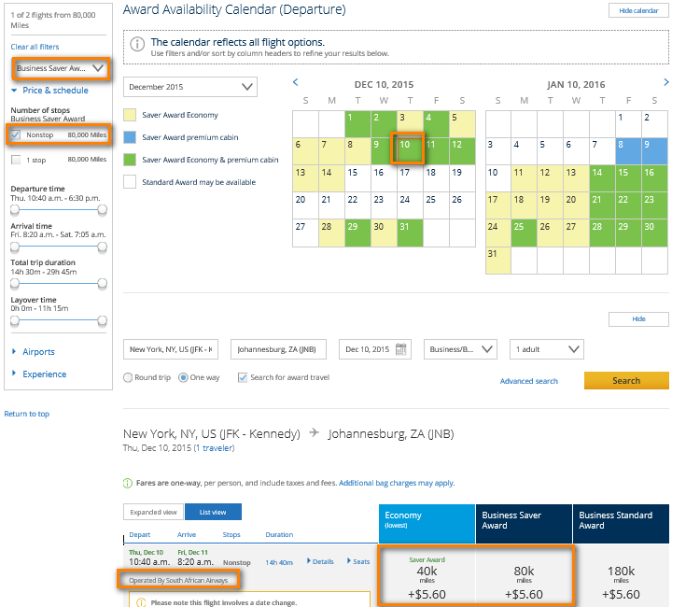The height and width of the screenshot is (607, 700).
Task: Click the Hide calendar button
Action: tap(638, 11)
